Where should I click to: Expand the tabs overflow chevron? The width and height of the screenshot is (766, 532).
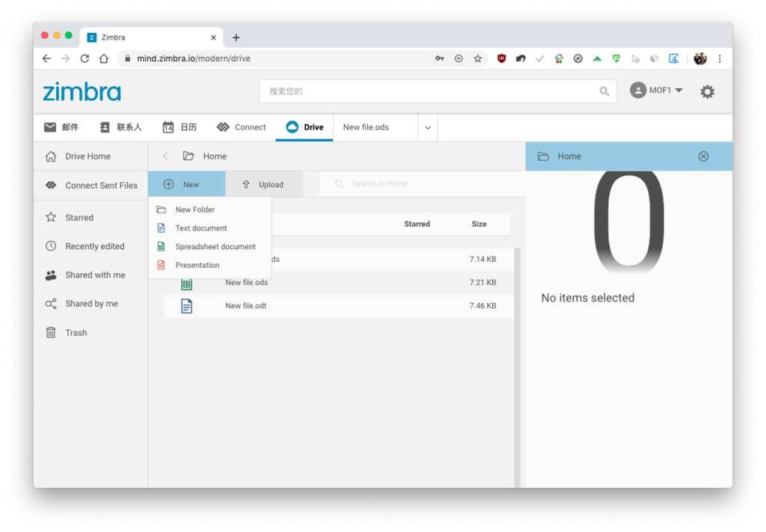pyautogui.click(x=428, y=128)
